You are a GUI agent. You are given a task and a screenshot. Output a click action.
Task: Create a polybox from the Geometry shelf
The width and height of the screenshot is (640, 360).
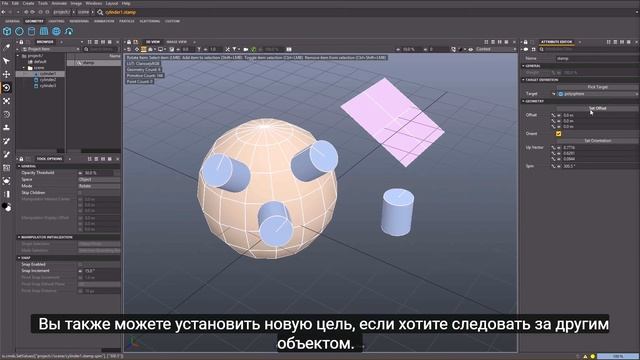tap(7, 31)
